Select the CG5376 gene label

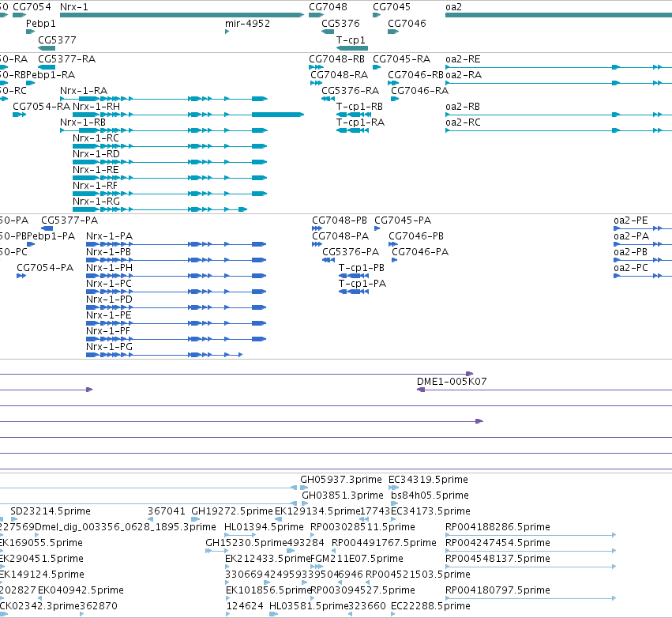click(x=340, y=24)
